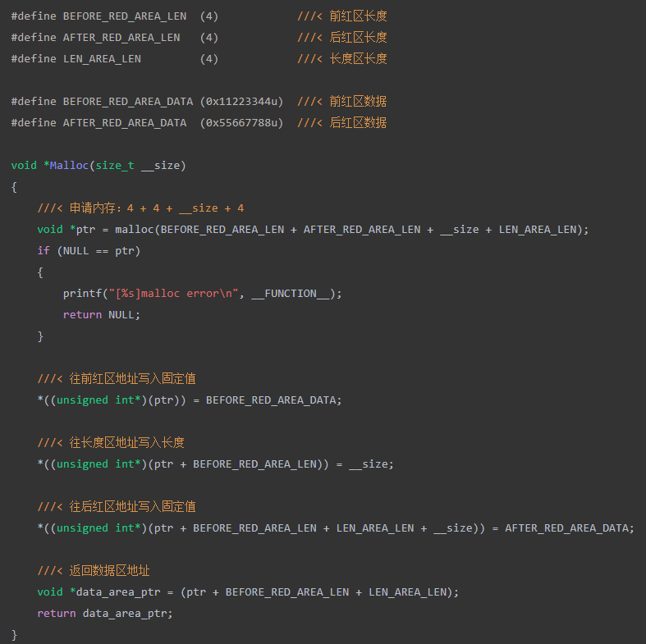646x644 pixels.
Task: Click the BEFORE_RED_AREA_LEN macro name in its #define line
Action: click(125, 16)
